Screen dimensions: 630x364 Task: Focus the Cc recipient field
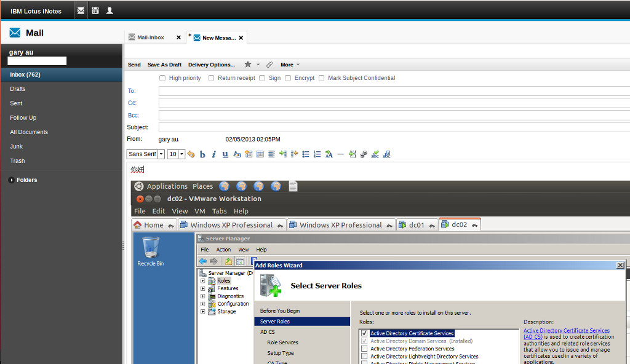pyautogui.click(x=394, y=103)
